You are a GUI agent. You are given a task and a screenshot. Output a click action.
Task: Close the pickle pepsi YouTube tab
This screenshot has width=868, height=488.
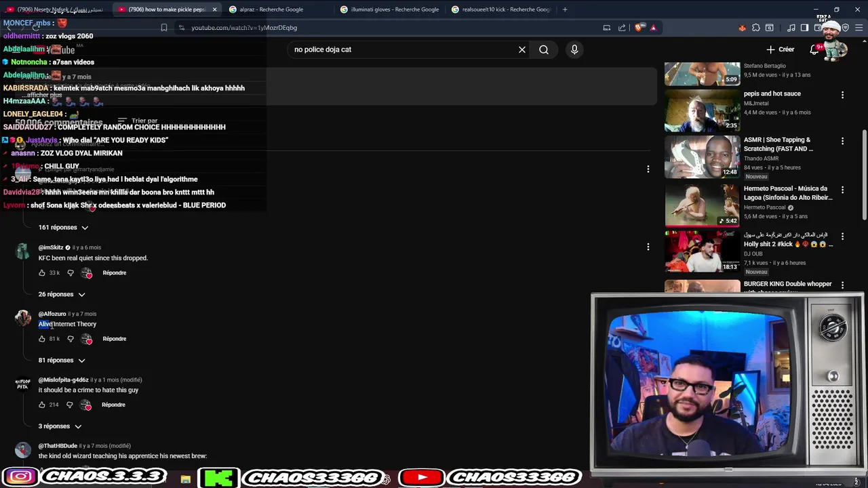(x=214, y=9)
